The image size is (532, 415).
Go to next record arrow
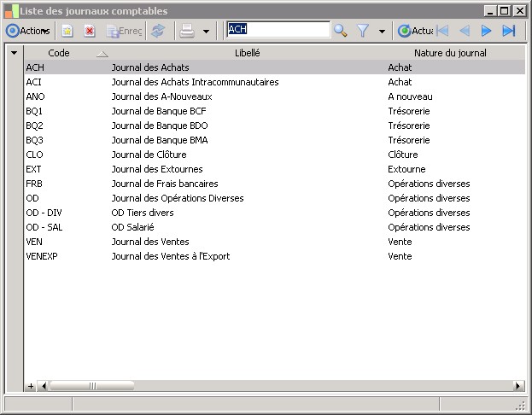[x=487, y=31]
